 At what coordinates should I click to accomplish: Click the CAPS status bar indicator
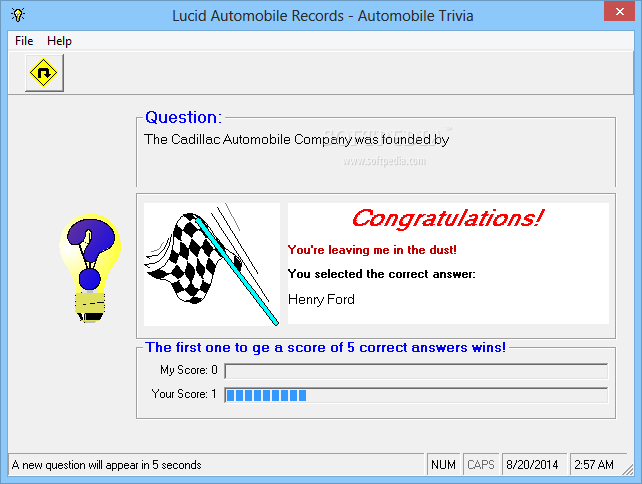(481, 465)
